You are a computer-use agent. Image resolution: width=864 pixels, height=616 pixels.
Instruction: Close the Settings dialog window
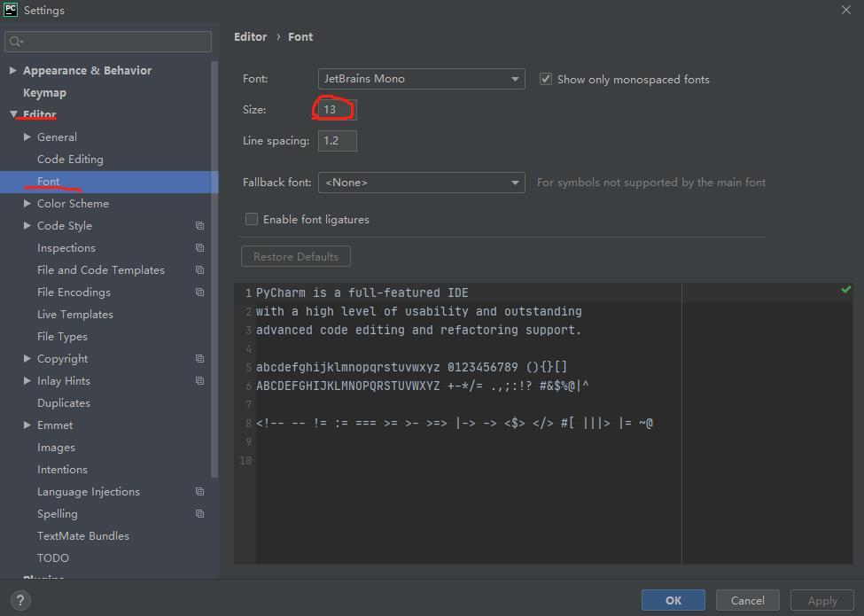pyautogui.click(x=845, y=10)
